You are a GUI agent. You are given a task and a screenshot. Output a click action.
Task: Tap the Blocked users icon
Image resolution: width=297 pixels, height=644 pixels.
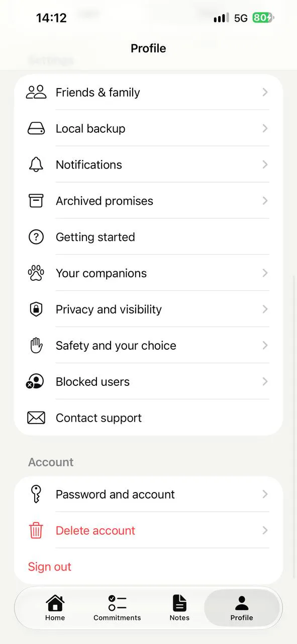(35, 382)
